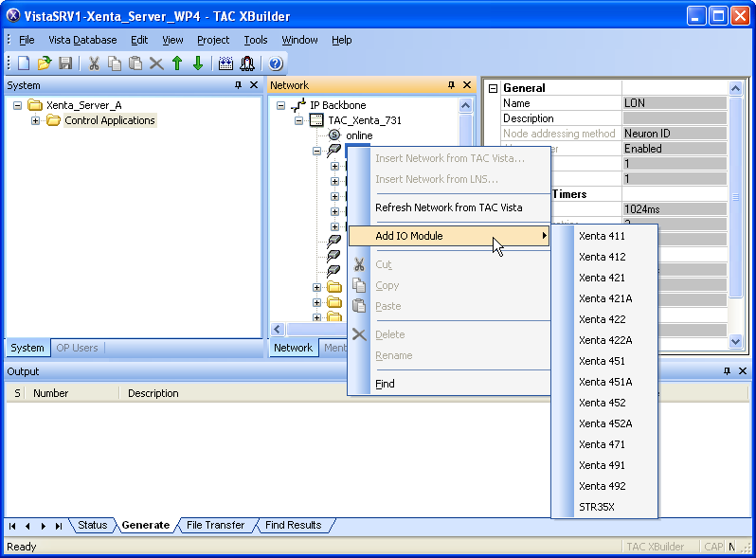Open the File menu
756x558 pixels.
pos(27,40)
